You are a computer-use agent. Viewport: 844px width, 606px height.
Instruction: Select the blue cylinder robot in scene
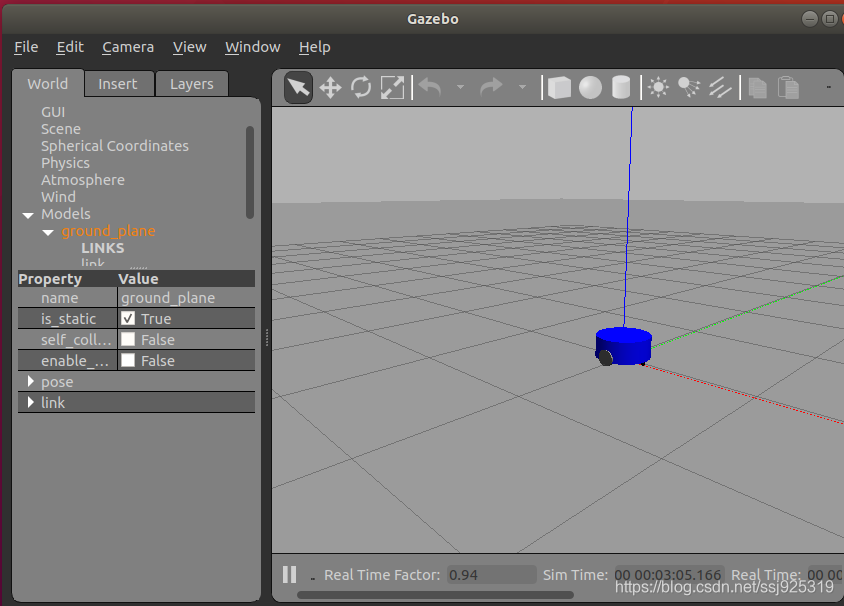pyautogui.click(x=624, y=346)
